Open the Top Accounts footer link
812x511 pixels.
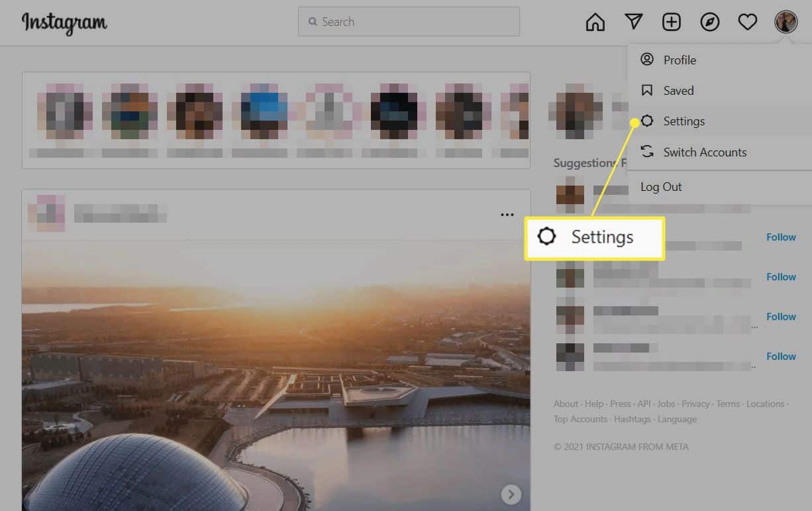tap(580, 419)
